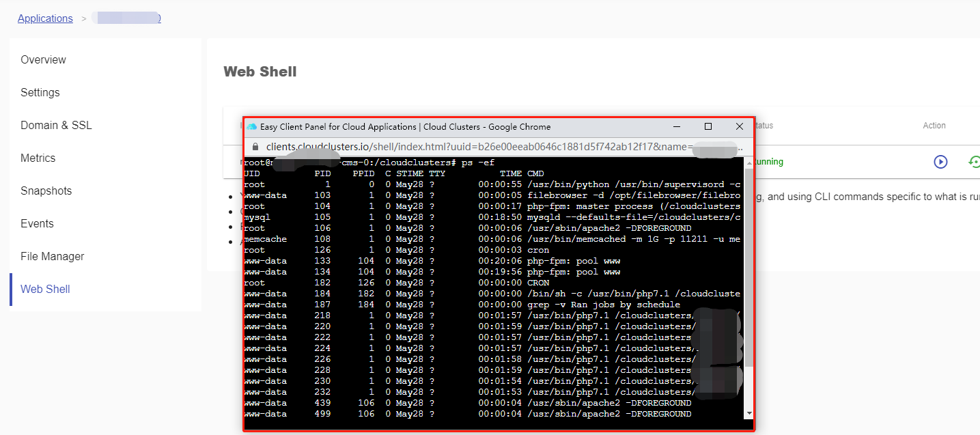The image size is (980, 435).
Task: Click the ps -ef command prompt line
Action: tap(369, 163)
